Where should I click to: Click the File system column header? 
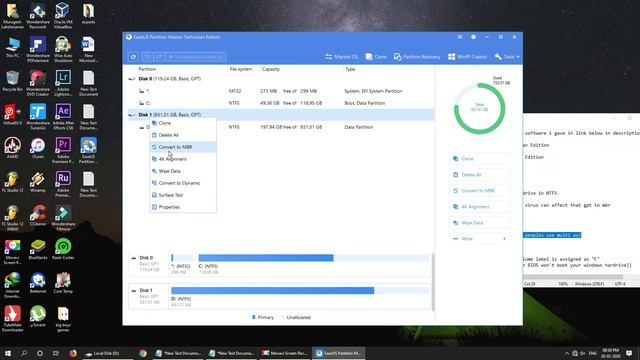(240, 69)
